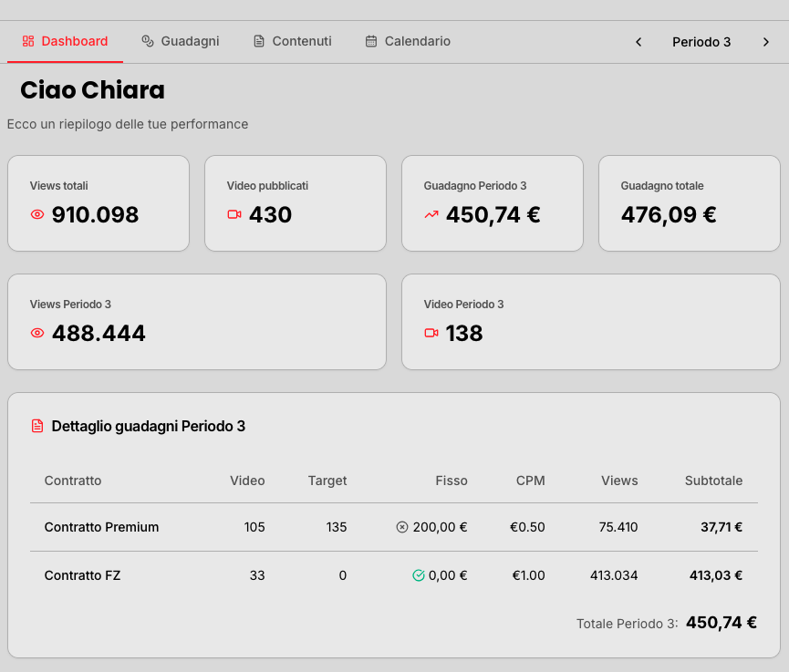Image resolution: width=789 pixels, height=672 pixels.
Task: Click the CPM column header
Action: click(x=530, y=481)
